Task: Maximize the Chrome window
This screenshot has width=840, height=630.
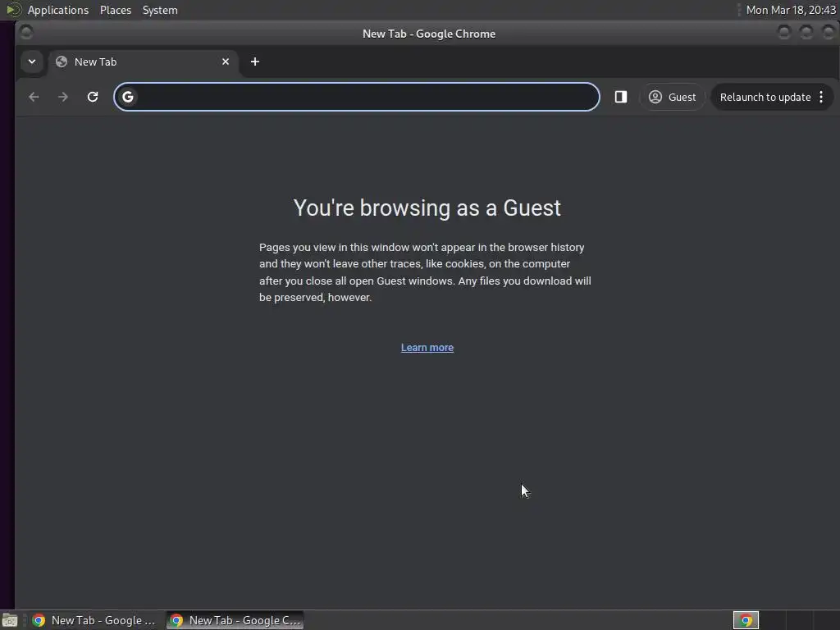Action: click(x=806, y=33)
